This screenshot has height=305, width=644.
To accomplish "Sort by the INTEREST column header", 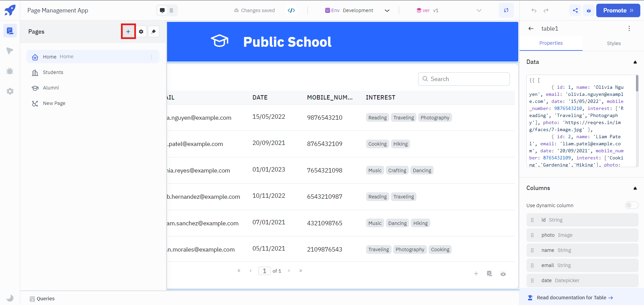I will (380, 98).
